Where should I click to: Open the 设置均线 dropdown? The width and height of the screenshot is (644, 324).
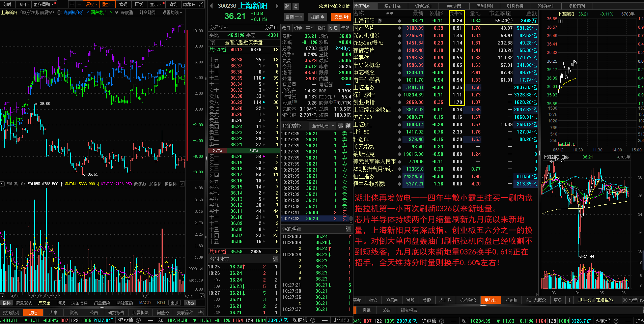(172, 12)
